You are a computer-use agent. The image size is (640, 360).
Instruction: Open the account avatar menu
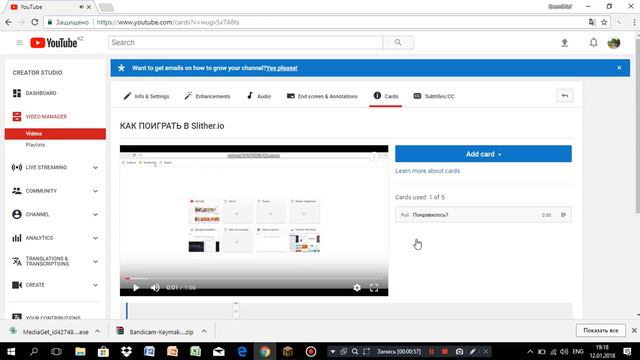pyautogui.click(x=614, y=42)
